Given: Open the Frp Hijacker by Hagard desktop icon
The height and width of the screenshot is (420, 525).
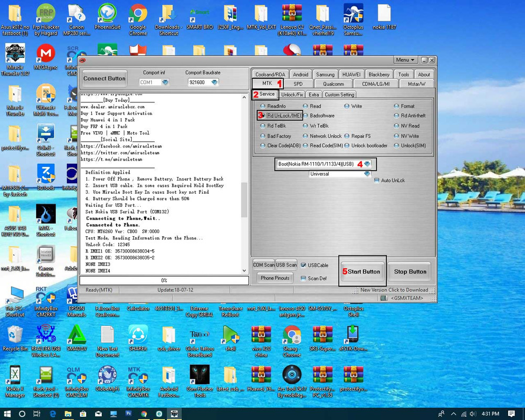Looking at the screenshot, I should [x=46, y=19].
